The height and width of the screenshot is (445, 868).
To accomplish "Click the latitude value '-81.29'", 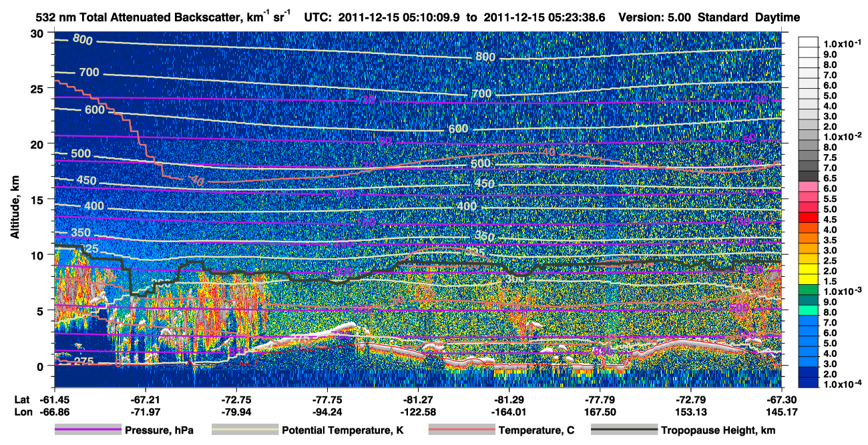I will tap(509, 400).
